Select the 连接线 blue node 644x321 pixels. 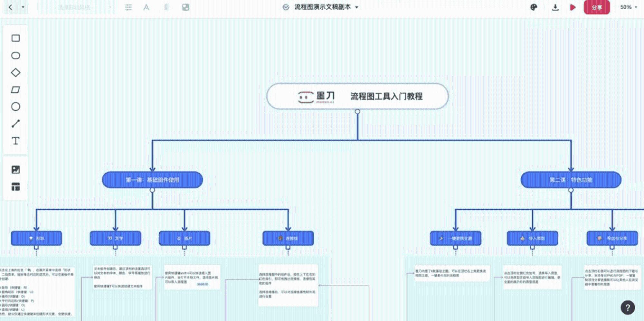[288, 238]
